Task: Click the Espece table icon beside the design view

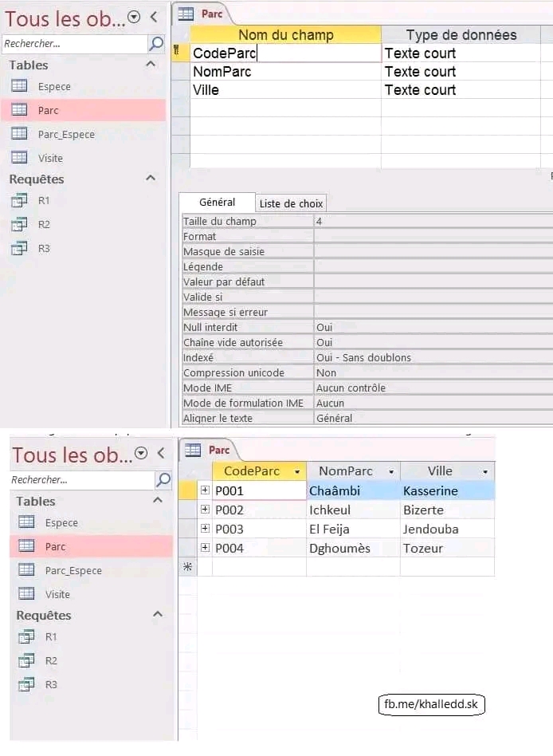Action: point(19,86)
